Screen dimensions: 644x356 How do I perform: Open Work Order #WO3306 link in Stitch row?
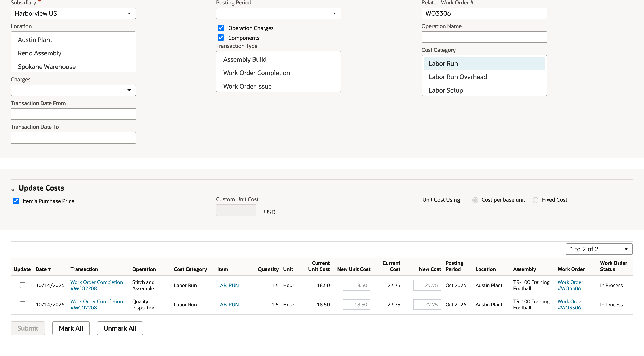[x=570, y=285]
